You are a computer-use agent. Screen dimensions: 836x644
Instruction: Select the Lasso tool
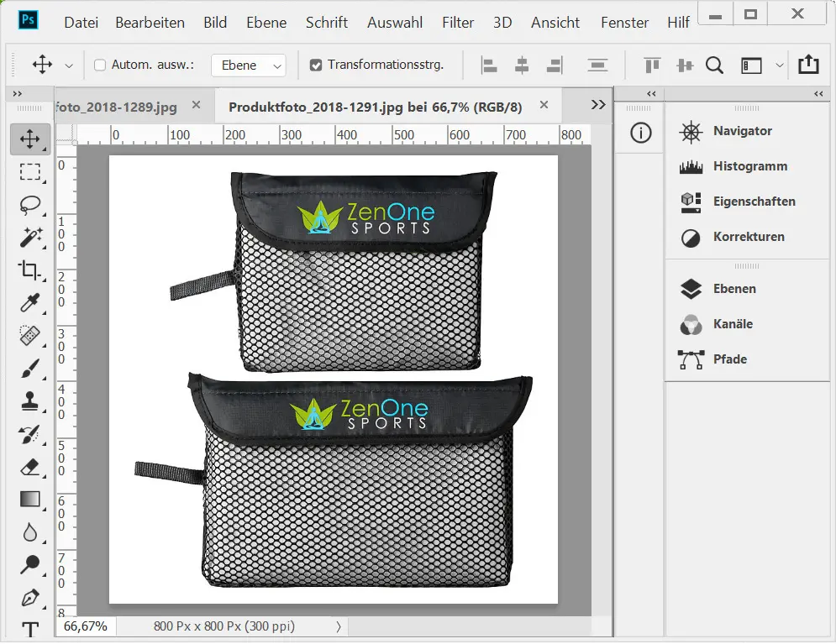[x=30, y=205]
